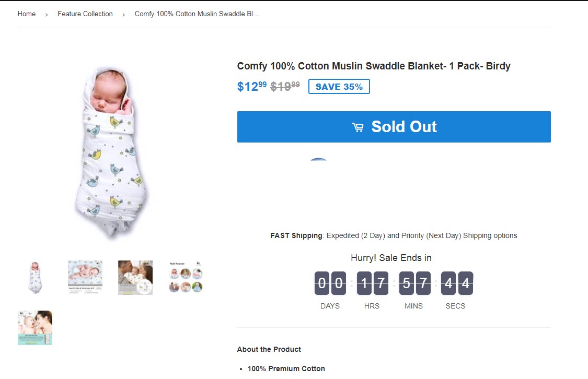The width and height of the screenshot is (588, 379).
Task: Select the swaddled baby thumbnail
Action: click(x=35, y=278)
